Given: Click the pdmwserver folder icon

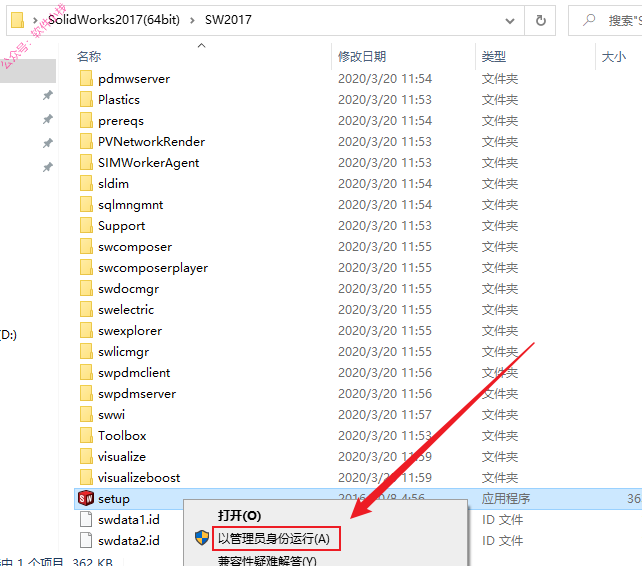Looking at the screenshot, I should (x=86, y=78).
